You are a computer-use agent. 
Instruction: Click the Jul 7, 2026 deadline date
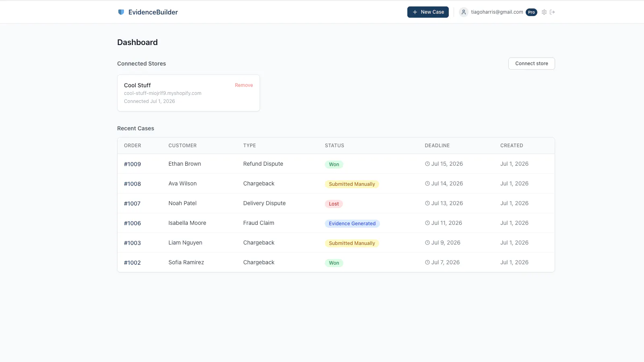pyautogui.click(x=446, y=262)
